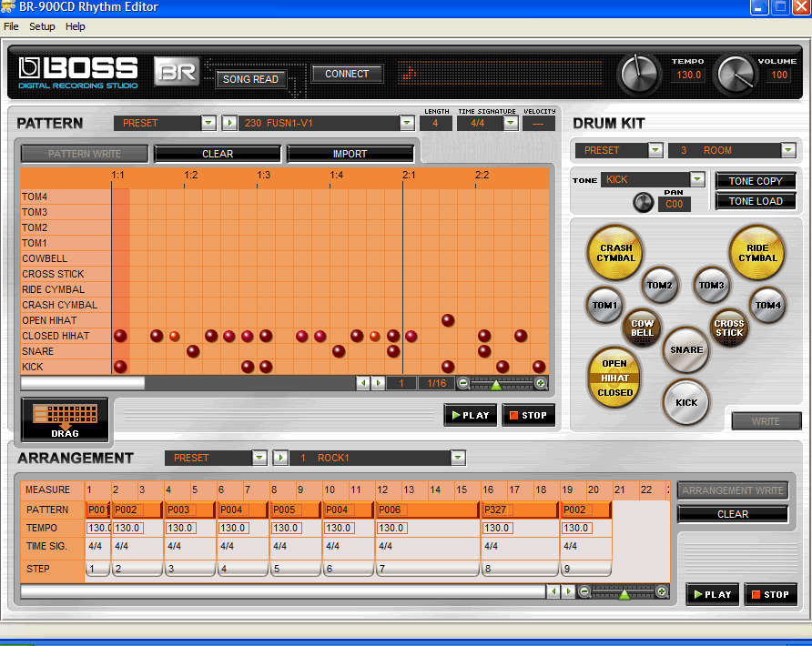The height and width of the screenshot is (646, 812).
Task: Play the pattern
Action: (471, 415)
